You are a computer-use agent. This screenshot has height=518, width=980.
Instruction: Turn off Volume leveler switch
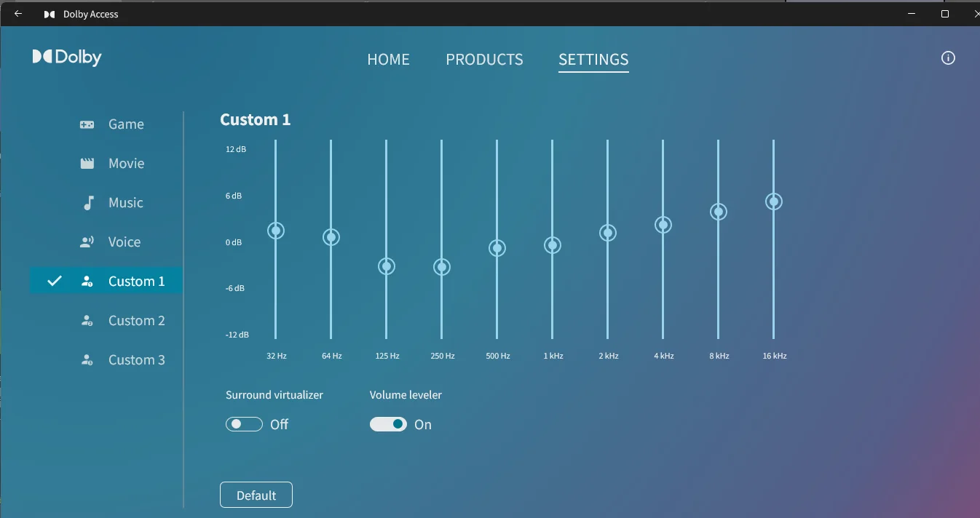pyautogui.click(x=388, y=424)
